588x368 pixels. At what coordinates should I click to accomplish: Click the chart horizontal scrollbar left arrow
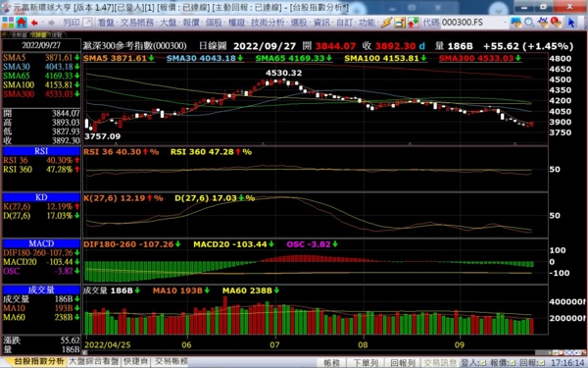coord(85,352)
